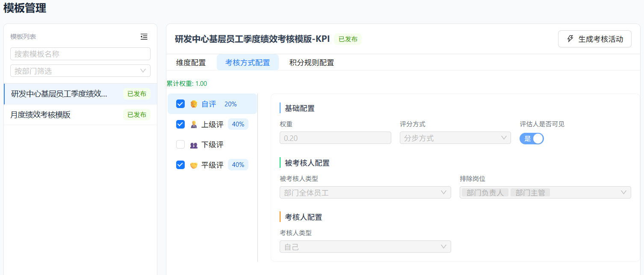The height and width of the screenshot is (275, 644).
Task: Click the 自评 20% weight badge
Action: (x=230, y=104)
